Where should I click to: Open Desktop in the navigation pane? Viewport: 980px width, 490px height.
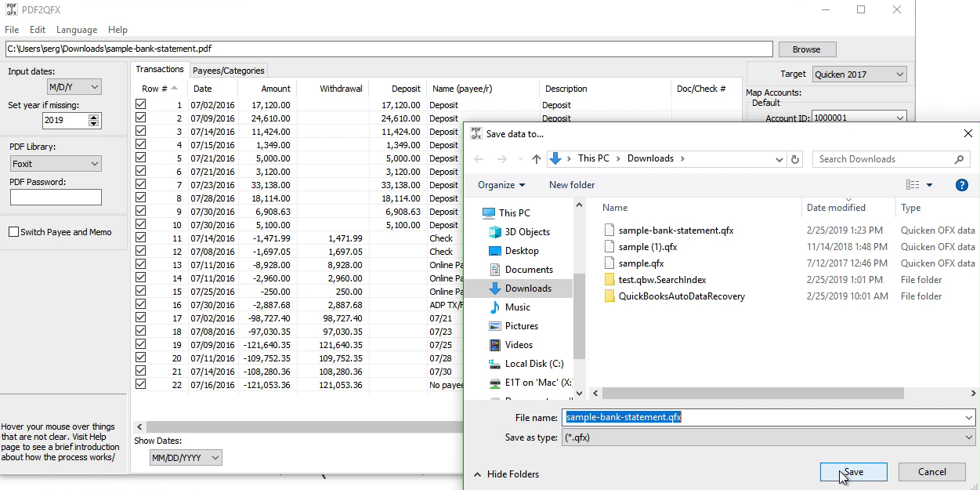(522, 251)
